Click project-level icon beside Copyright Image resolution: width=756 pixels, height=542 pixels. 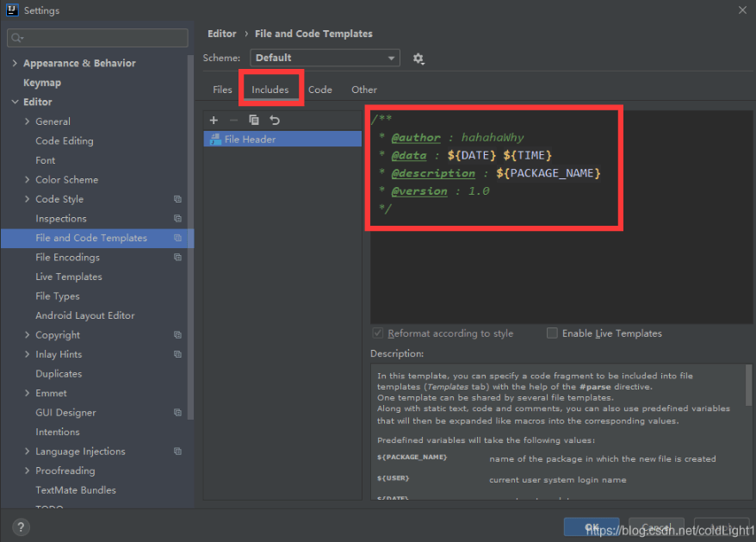click(x=177, y=335)
